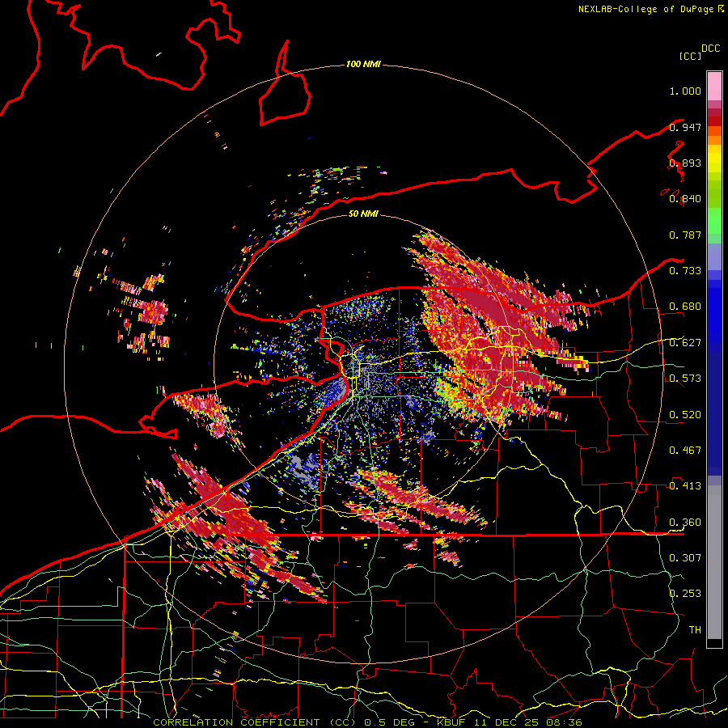Click the 0.680 scale value
The height and width of the screenshot is (728, 728).
685,307
